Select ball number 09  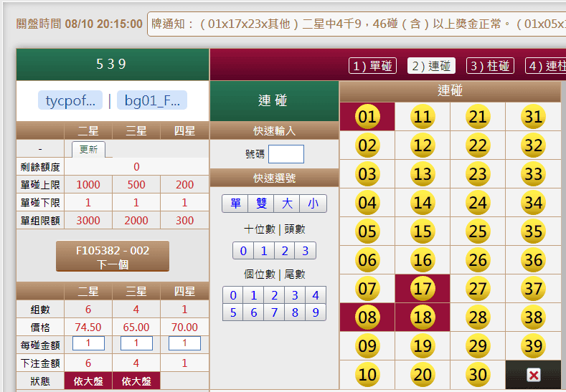(x=367, y=346)
